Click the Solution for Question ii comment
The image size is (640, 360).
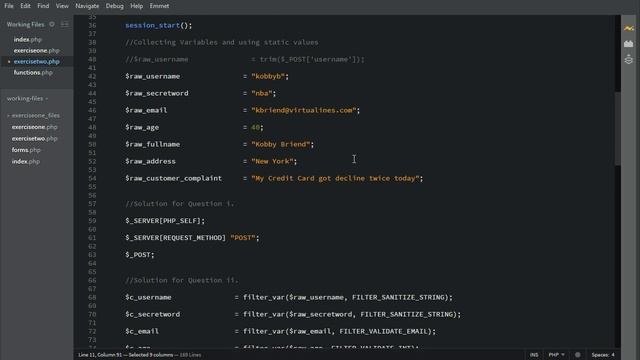[182, 280]
